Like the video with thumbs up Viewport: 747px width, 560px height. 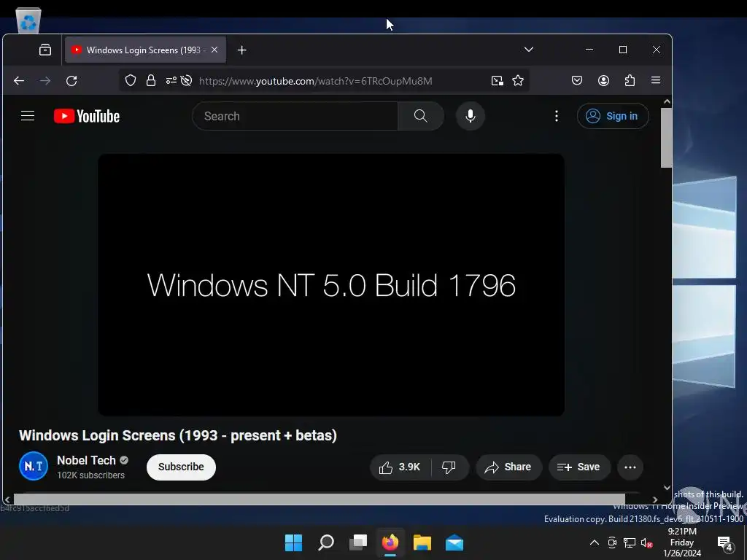(400, 467)
